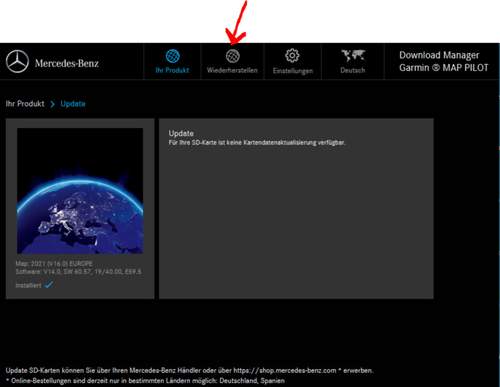Click the blue installiert checkmark icon

coord(49,285)
